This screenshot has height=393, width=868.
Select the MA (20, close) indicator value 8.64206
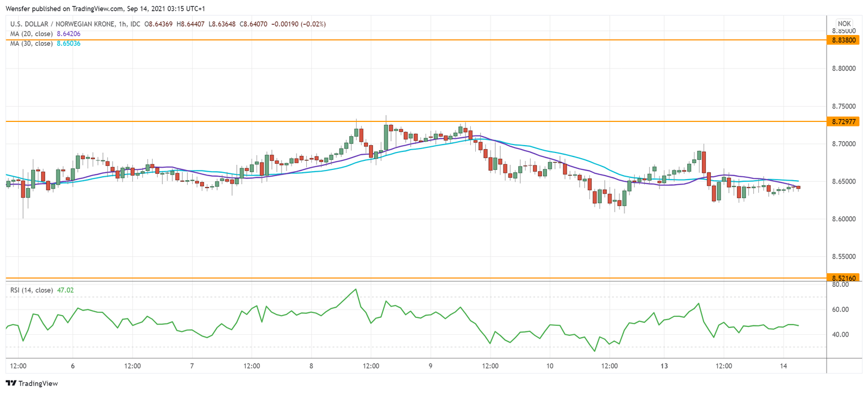pos(68,33)
